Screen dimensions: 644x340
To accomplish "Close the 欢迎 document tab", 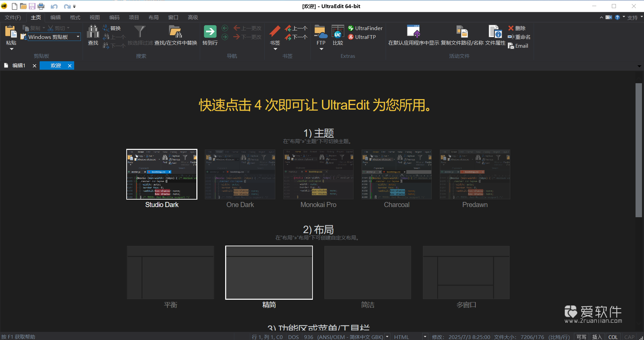I will 70,66.
